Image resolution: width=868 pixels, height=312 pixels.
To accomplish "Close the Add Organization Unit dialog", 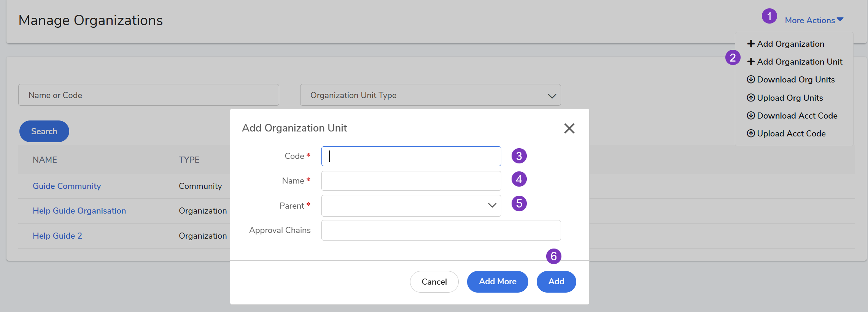I will click(569, 128).
